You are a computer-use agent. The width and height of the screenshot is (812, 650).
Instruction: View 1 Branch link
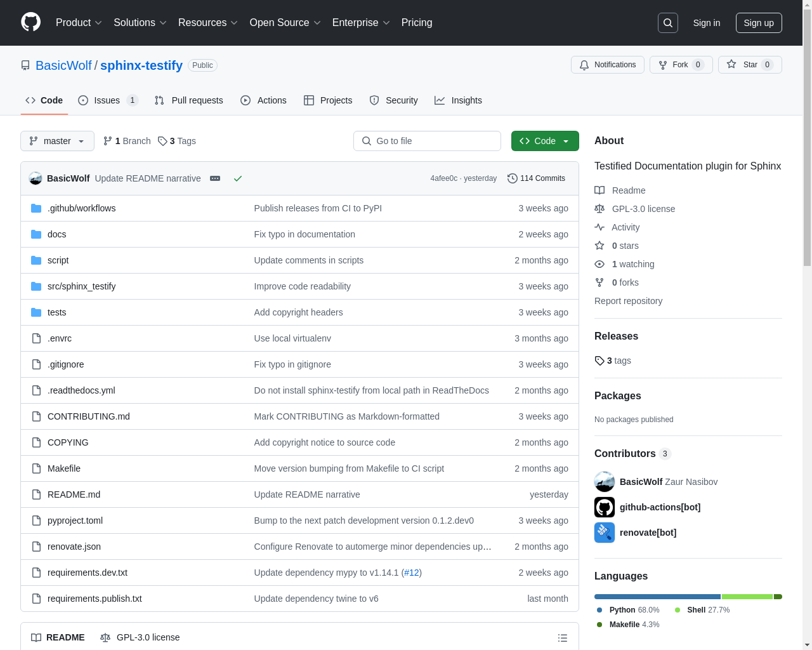(127, 141)
